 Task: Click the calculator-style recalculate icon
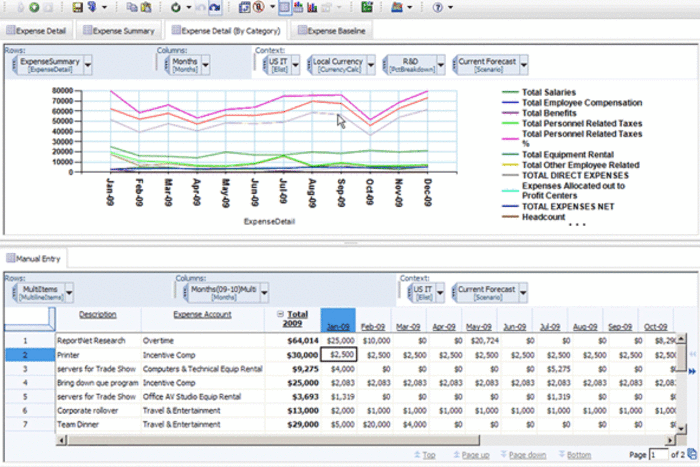pyautogui.click(x=244, y=7)
